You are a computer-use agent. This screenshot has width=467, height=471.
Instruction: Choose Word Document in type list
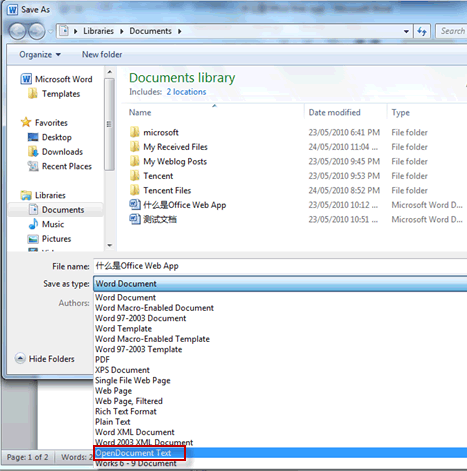coord(125,297)
